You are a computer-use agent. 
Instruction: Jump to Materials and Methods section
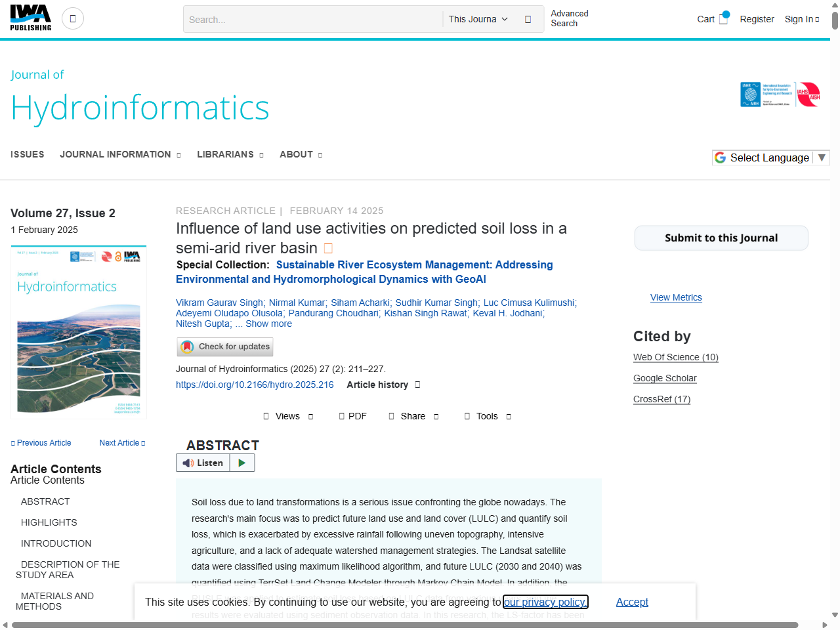55,601
